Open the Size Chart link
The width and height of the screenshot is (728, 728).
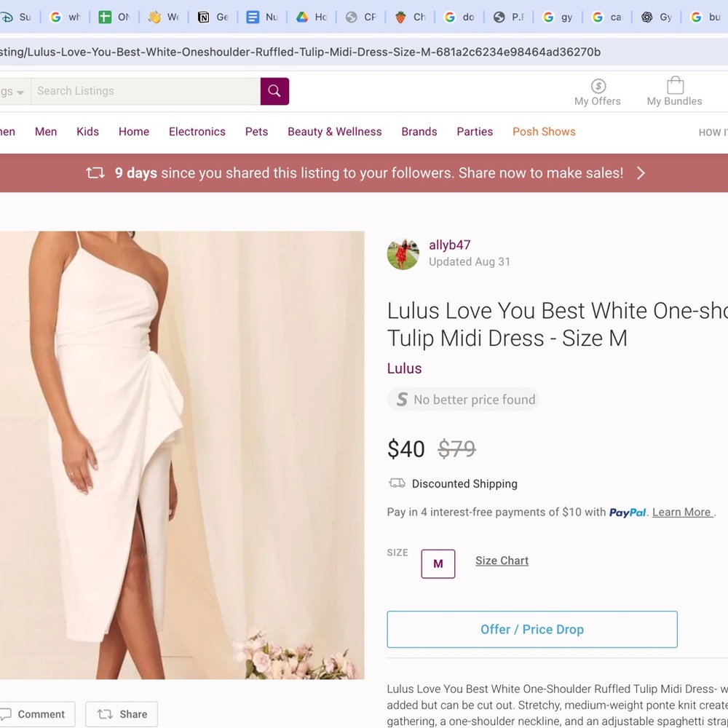[502, 561]
